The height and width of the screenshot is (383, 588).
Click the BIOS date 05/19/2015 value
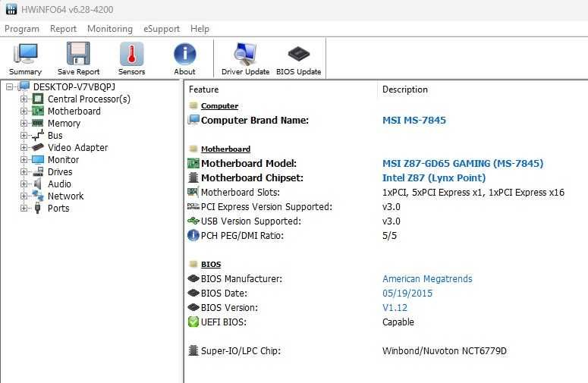pos(407,293)
